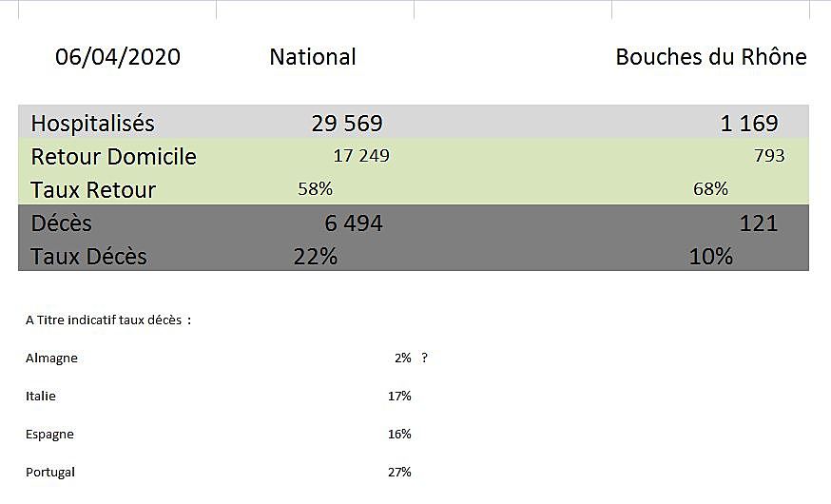This screenshot has height=504, width=831.
Task: Select the Bouches du Rhône header cell
Action: click(x=711, y=57)
